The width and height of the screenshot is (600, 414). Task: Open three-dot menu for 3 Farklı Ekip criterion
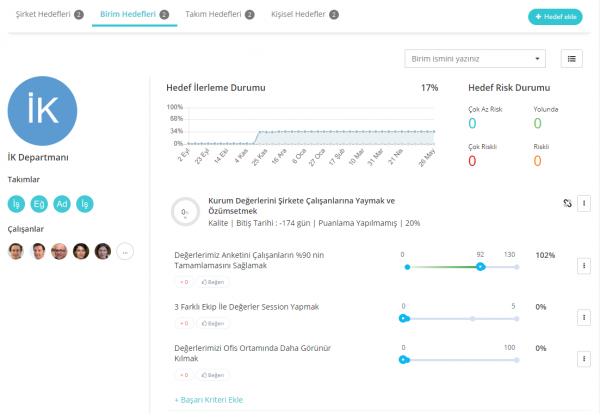(x=584, y=317)
